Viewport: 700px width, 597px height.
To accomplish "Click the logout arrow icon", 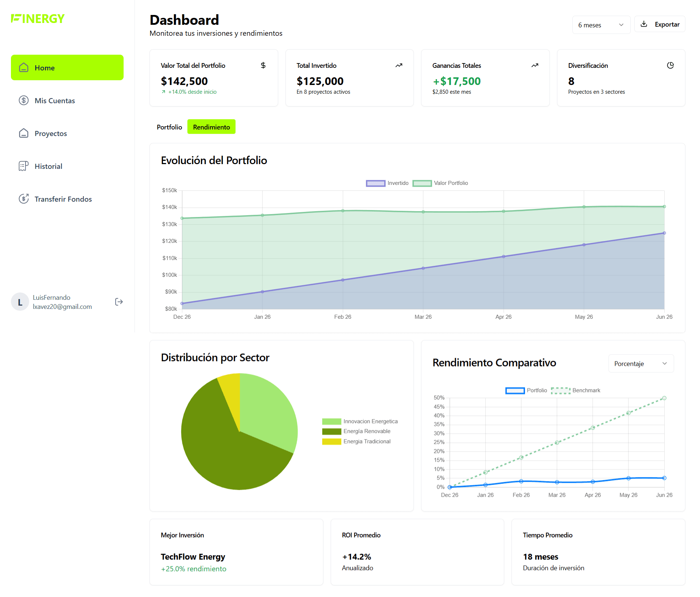I will pyautogui.click(x=119, y=302).
